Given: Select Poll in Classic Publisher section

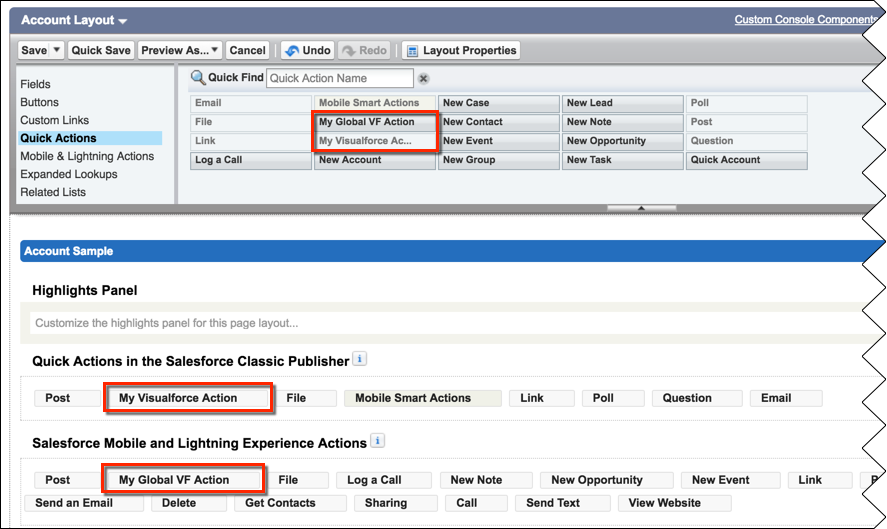Looking at the screenshot, I should (613, 398).
